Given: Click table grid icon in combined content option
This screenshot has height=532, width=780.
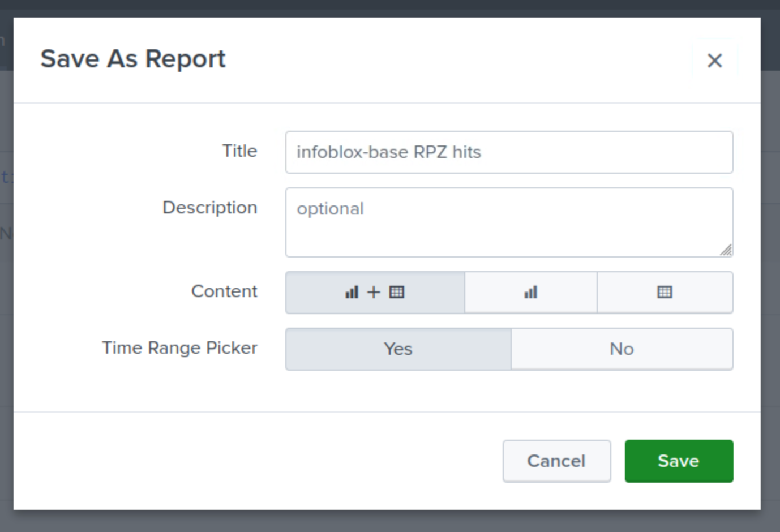Looking at the screenshot, I should click(397, 293).
